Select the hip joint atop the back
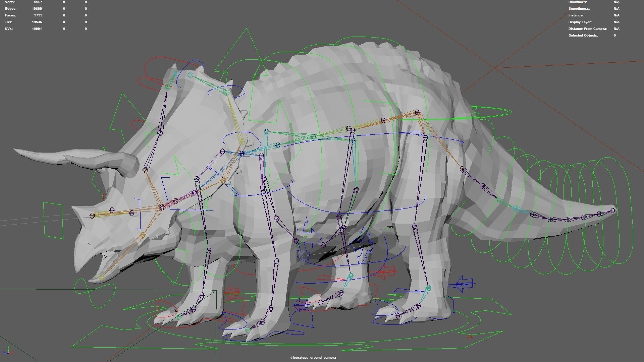Image resolution: width=644 pixels, height=362 pixels. pyautogui.click(x=417, y=112)
